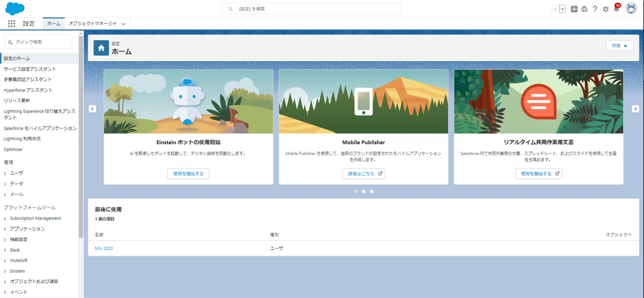Click the リアルタイム共同作業用文書 card illustration

tap(538, 101)
